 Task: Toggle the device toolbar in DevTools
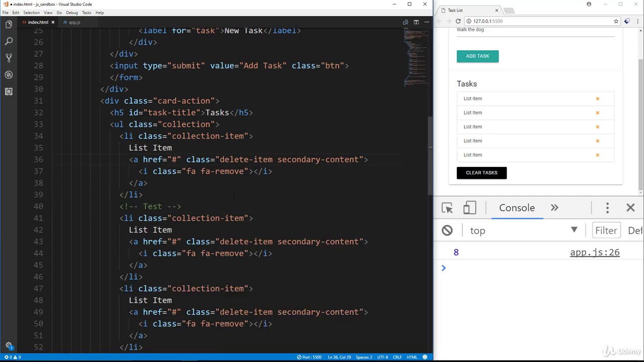[x=469, y=208]
